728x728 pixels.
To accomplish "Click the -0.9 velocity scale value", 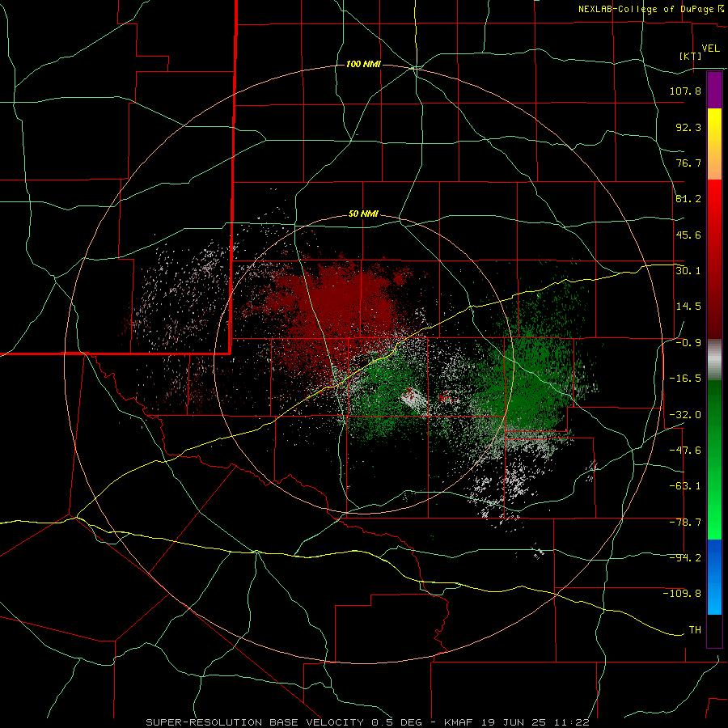I will [688, 343].
